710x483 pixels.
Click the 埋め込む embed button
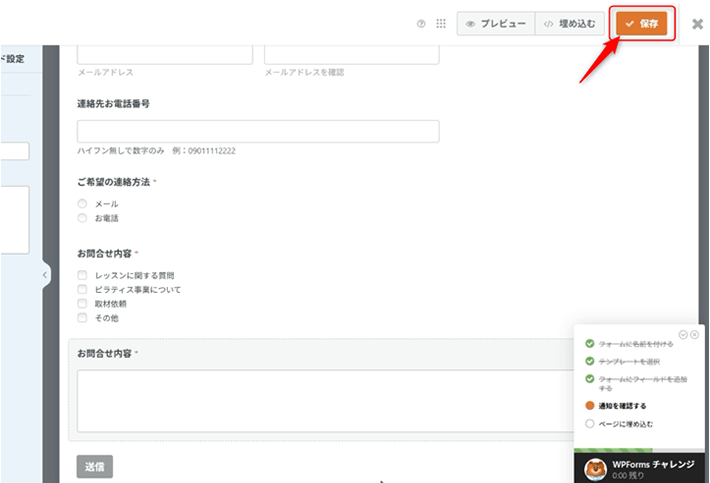570,24
